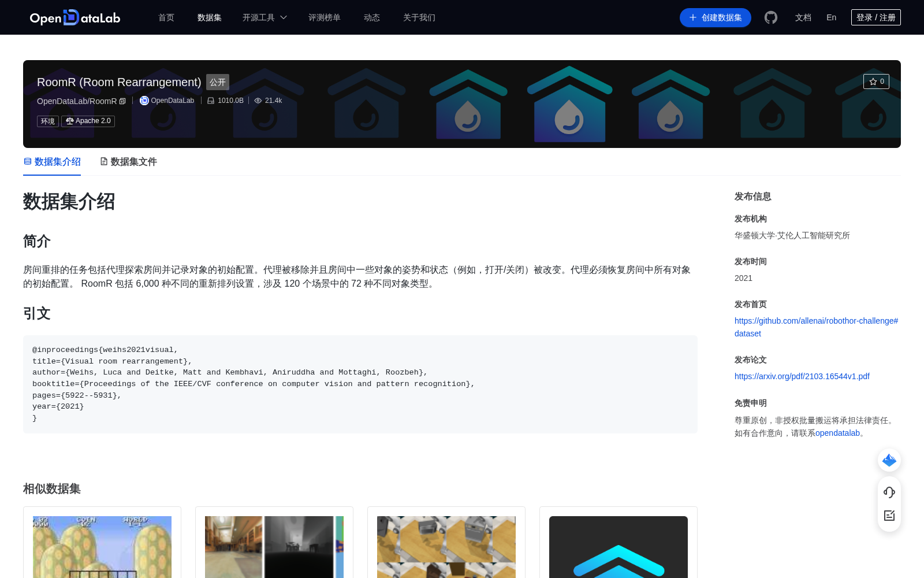Click the OpenDataLab/RoomR path text
Image resolution: width=924 pixels, height=578 pixels.
77,101
